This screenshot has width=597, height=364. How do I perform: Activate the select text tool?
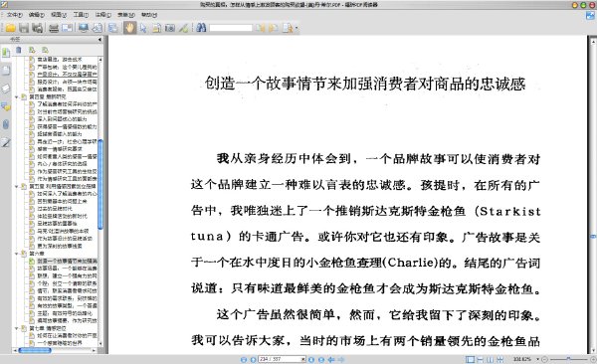click(156, 28)
